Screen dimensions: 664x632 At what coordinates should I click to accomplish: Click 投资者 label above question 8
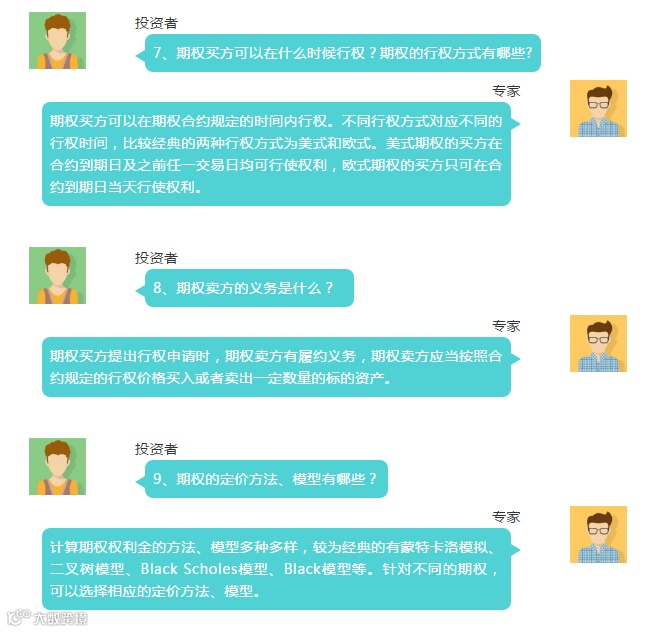point(156,258)
